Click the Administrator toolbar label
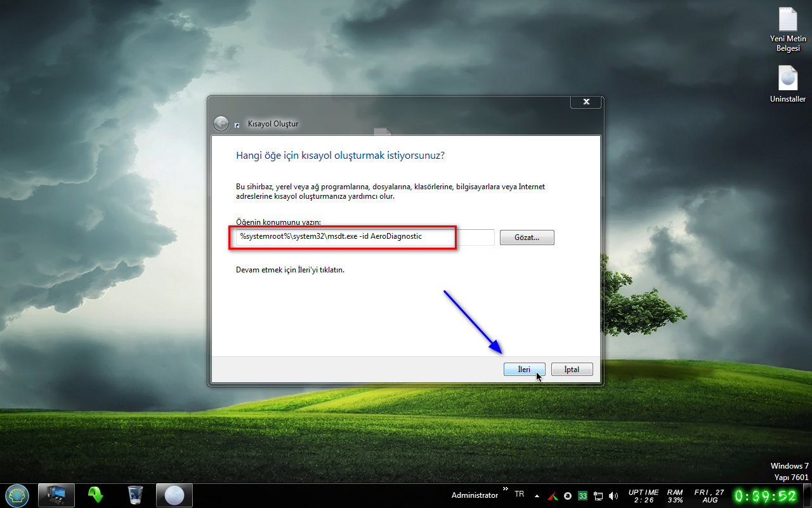Viewport: 812px width, 508px height. pos(475,495)
